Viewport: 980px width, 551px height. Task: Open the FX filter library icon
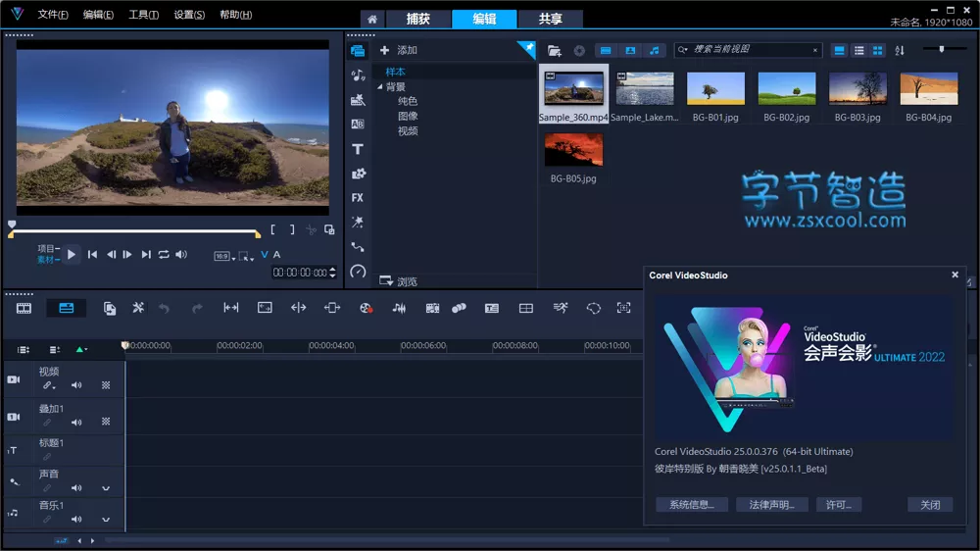point(358,198)
